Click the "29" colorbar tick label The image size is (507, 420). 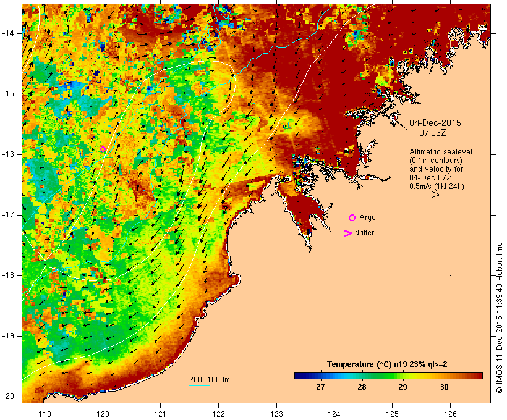(403, 387)
